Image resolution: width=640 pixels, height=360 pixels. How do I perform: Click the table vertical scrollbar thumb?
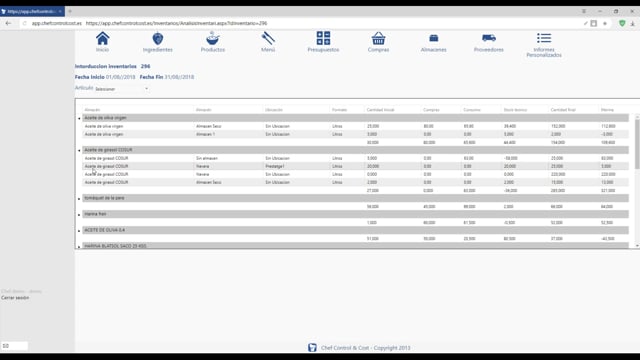point(637,144)
